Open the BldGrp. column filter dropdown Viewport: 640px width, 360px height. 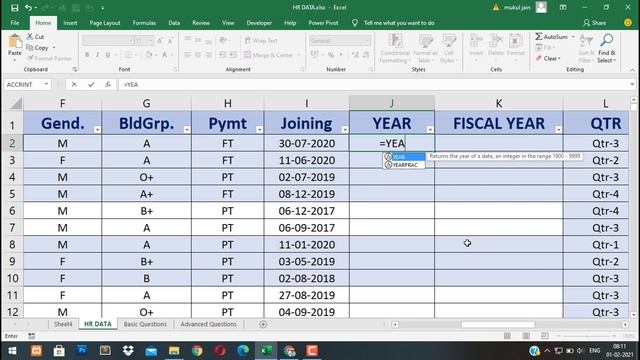point(187,130)
